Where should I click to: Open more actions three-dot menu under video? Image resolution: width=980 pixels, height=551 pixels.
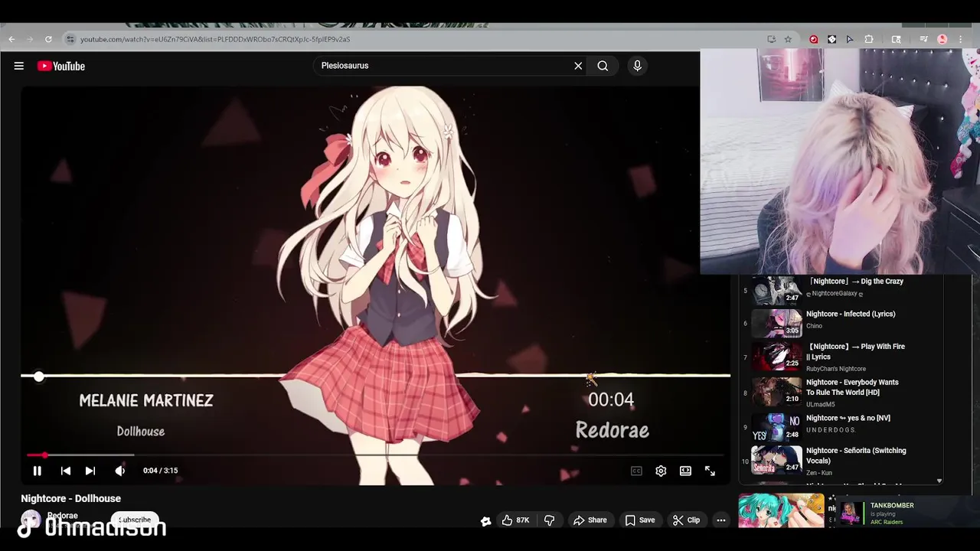coord(721,520)
